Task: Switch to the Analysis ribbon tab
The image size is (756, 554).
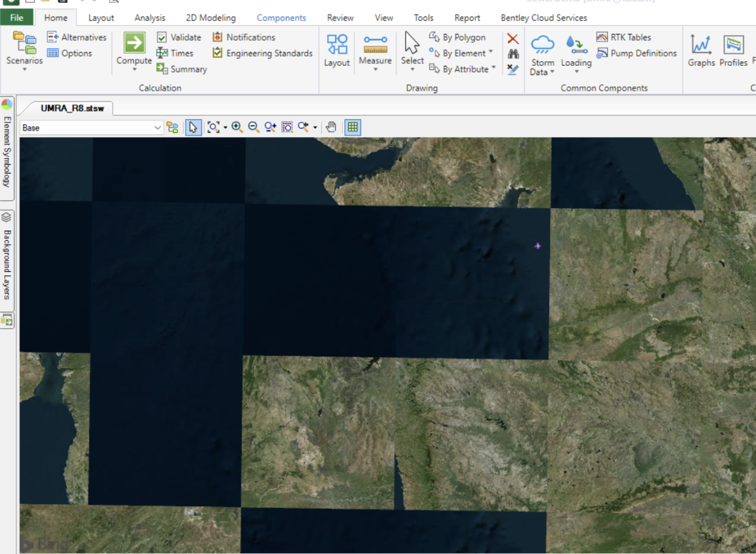Action: (x=150, y=18)
